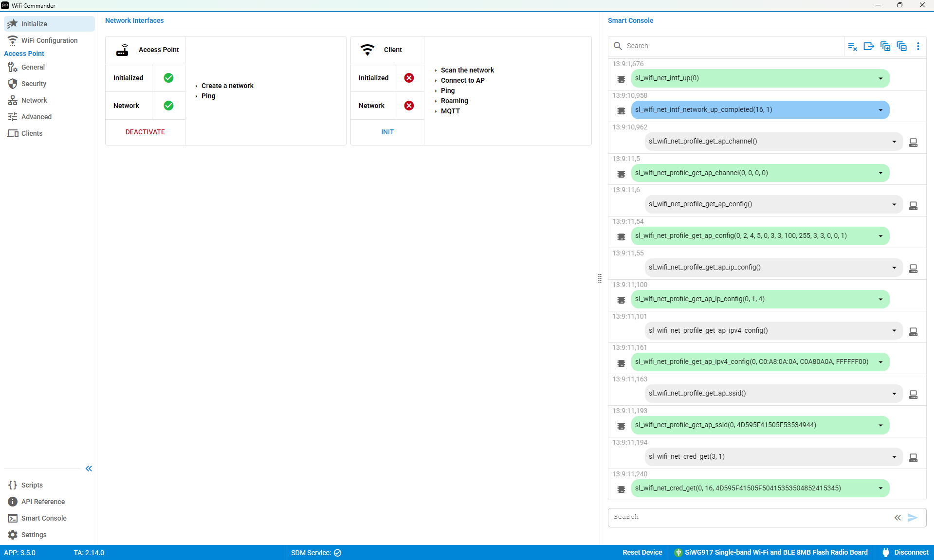
Task: Export the console log icon
Action: (869, 46)
